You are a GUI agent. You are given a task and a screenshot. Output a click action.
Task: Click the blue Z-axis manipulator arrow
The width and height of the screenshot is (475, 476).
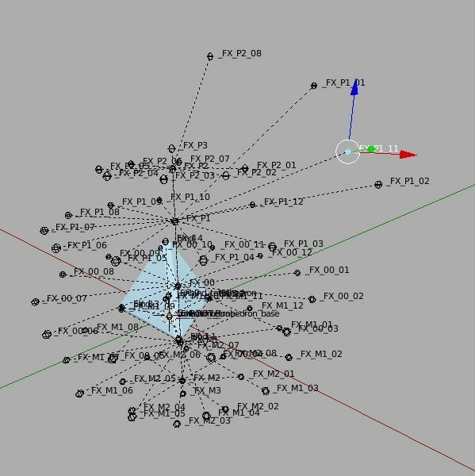[x=354, y=87]
